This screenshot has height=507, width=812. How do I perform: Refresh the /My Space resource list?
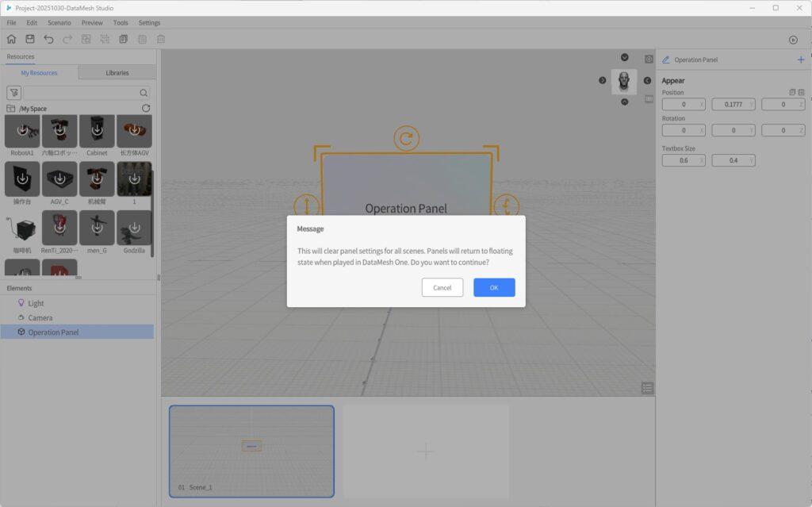[146, 108]
